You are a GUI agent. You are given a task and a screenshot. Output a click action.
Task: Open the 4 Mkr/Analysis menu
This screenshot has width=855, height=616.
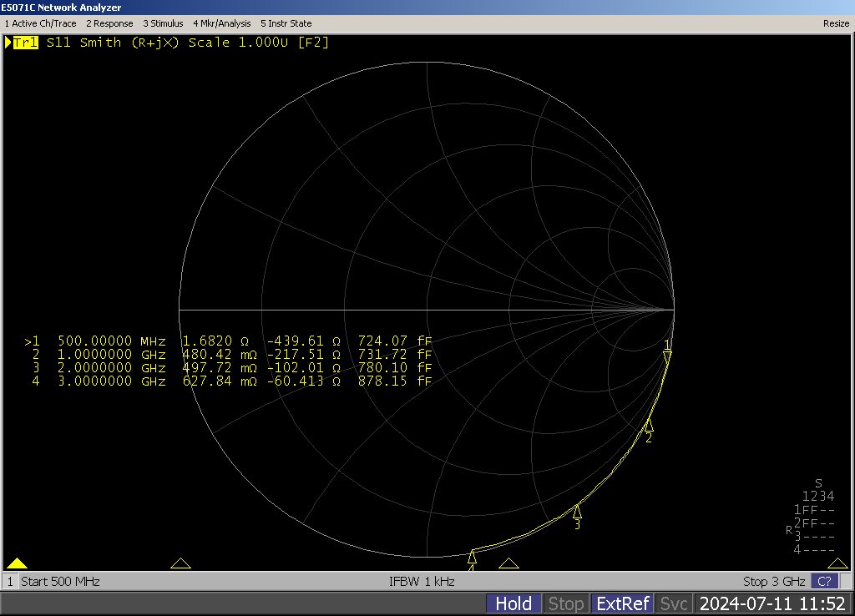tap(221, 23)
